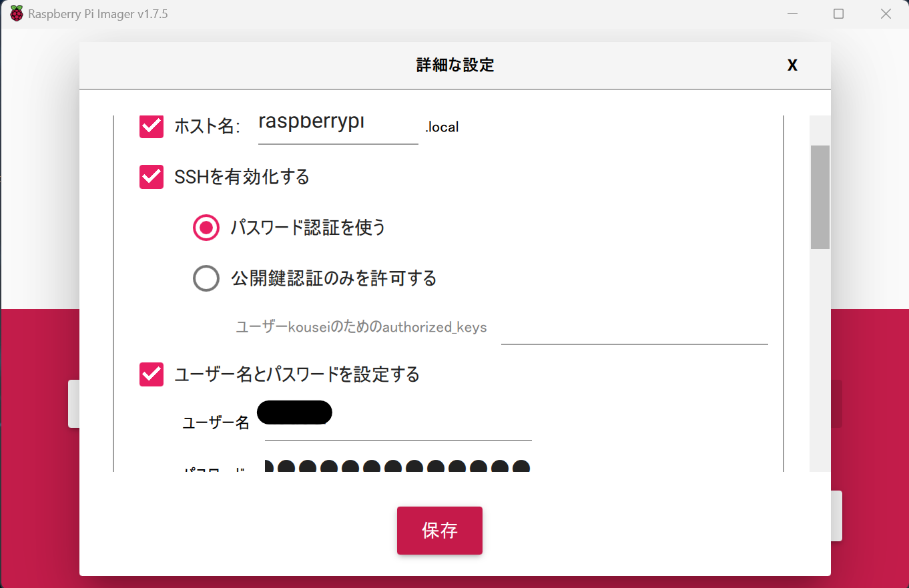Disable ユーザー名とパスワードを設定する option
Image resolution: width=909 pixels, height=588 pixels.
151,374
